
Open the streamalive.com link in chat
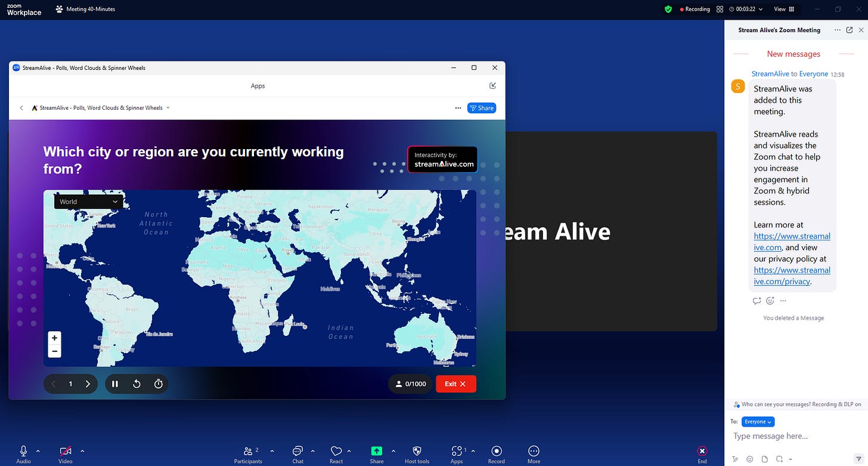(792, 242)
